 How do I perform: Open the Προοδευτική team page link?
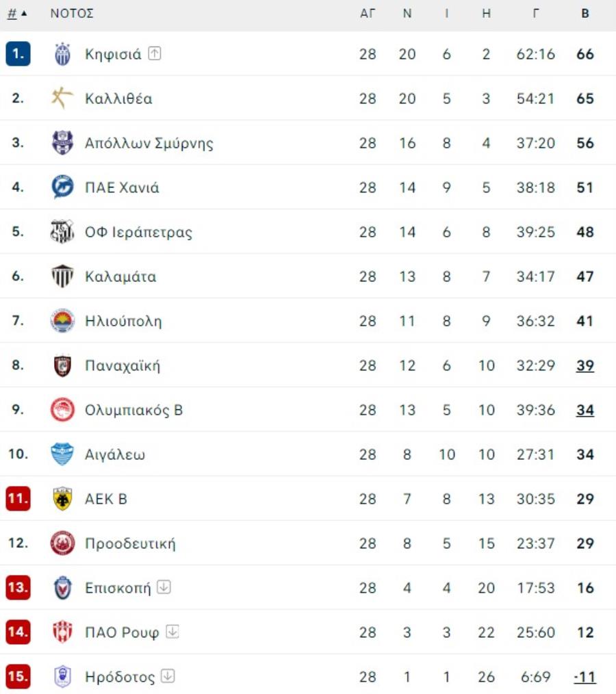point(130,543)
